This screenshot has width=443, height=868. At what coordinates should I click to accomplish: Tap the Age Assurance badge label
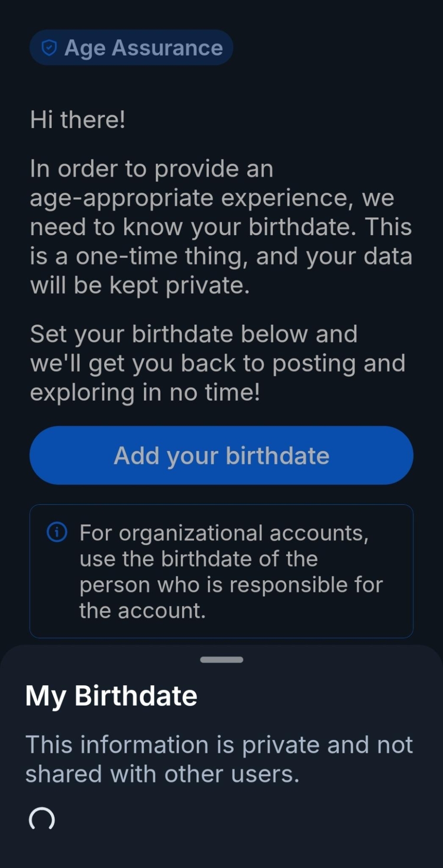(x=143, y=48)
